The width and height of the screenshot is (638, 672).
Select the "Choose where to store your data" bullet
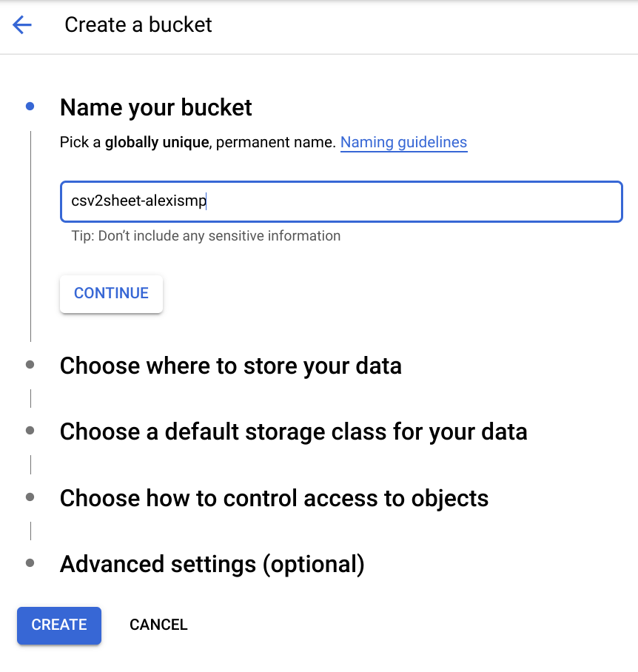30,363
